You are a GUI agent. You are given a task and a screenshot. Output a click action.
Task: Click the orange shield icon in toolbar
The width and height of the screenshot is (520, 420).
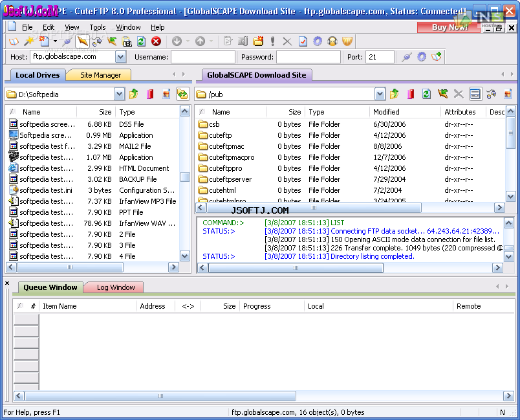(x=347, y=41)
